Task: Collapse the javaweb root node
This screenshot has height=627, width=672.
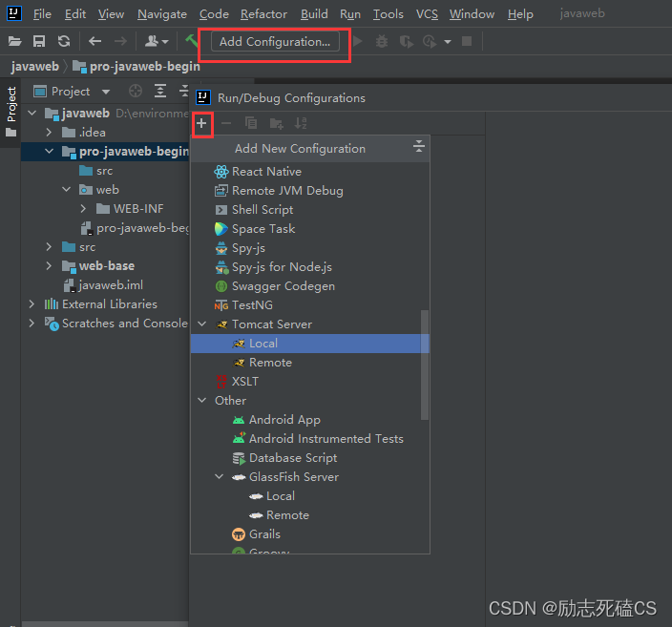Action: tap(32, 114)
